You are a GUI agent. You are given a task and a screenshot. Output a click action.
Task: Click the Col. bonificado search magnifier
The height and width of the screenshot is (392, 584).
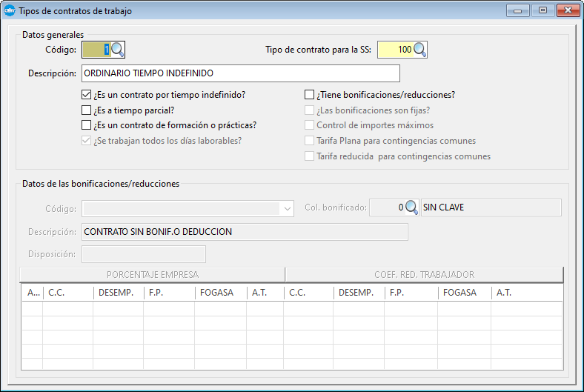point(412,207)
